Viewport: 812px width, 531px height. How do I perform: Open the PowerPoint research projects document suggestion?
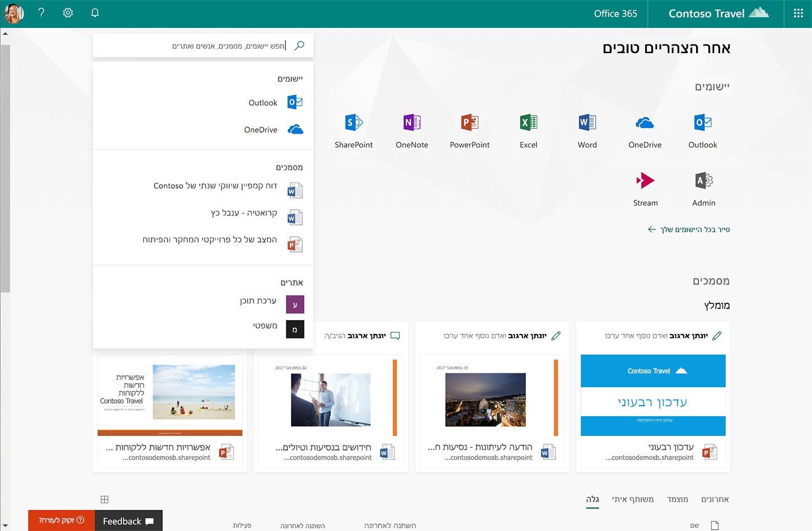click(x=203, y=243)
